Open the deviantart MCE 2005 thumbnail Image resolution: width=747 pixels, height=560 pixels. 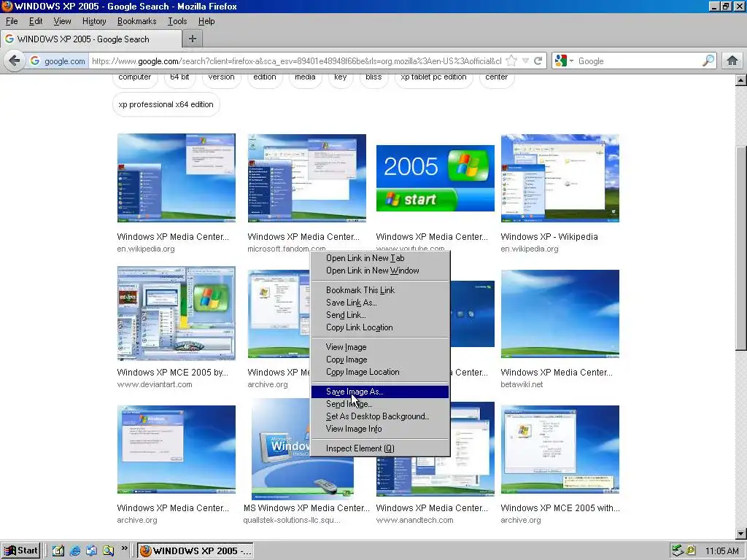177,314
